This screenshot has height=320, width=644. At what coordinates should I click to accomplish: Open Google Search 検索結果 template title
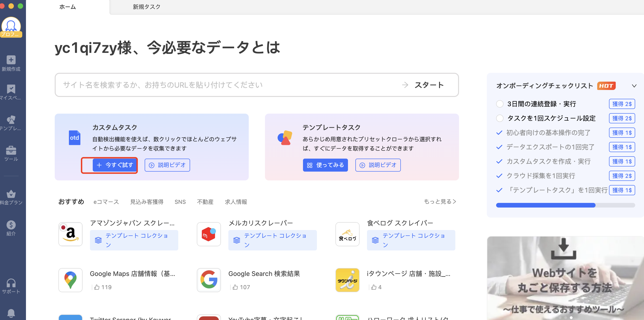264,274
